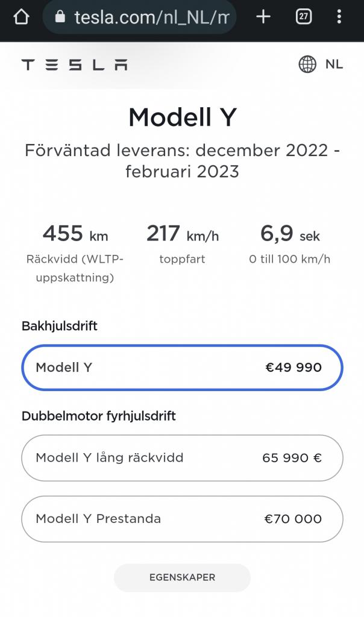The width and height of the screenshot is (364, 617).
Task: Click the 217 km/h toppfart stat
Action: tap(182, 234)
